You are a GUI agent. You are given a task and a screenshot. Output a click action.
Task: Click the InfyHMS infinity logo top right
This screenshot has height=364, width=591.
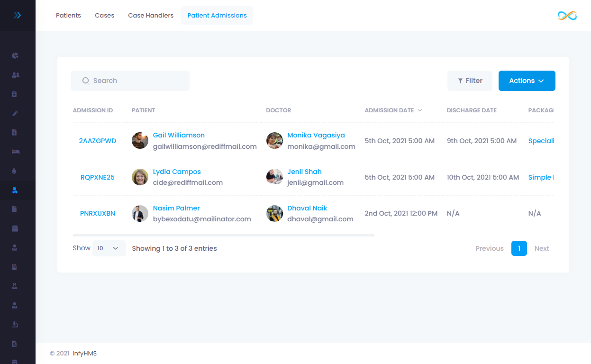click(567, 15)
